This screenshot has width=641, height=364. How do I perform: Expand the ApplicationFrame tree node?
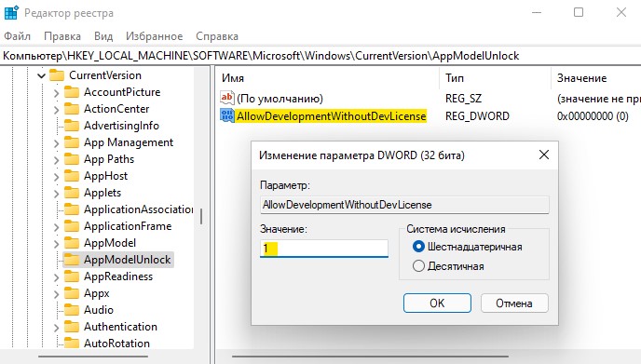click(x=57, y=227)
